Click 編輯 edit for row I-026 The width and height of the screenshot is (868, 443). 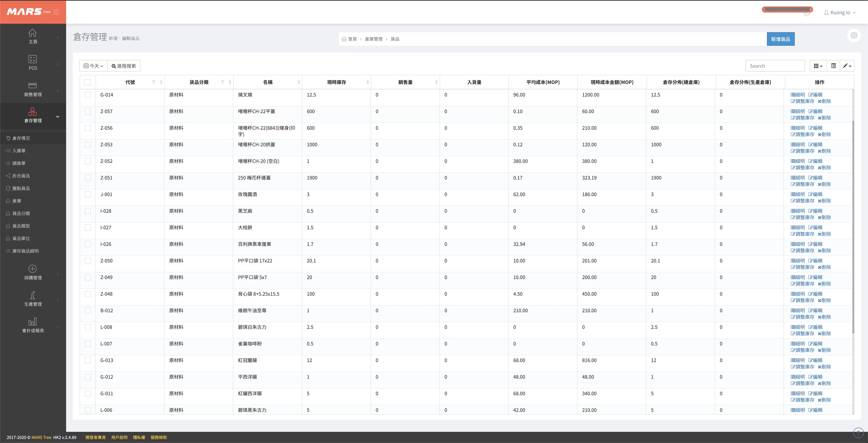point(815,244)
